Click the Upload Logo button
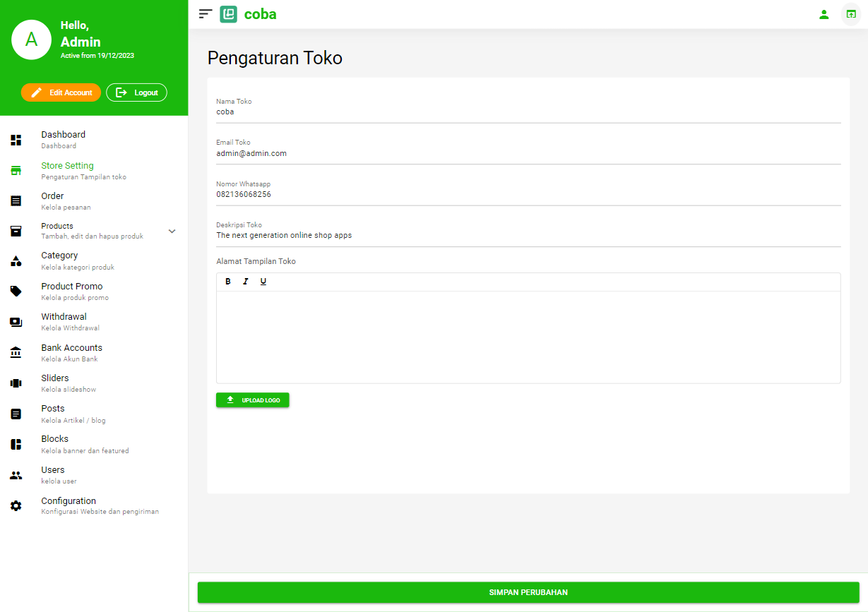This screenshot has height=612, width=868. (x=252, y=400)
